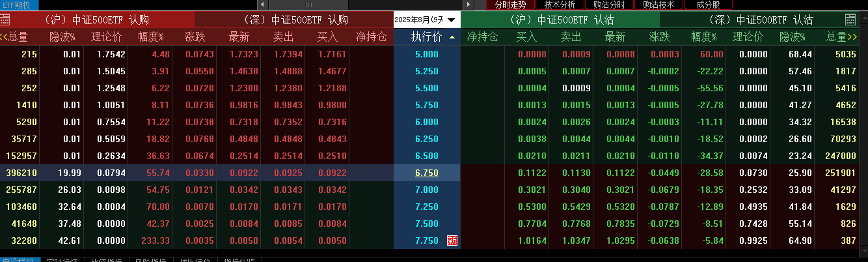This screenshot has width=868, height=262.
Task: Select strike price 6.250
Action: (426, 139)
